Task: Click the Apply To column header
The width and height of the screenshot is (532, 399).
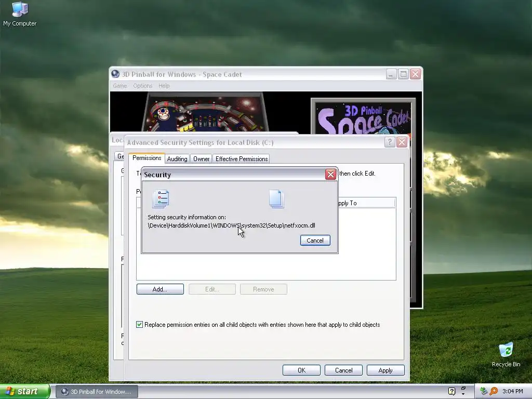Action: tap(366, 203)
